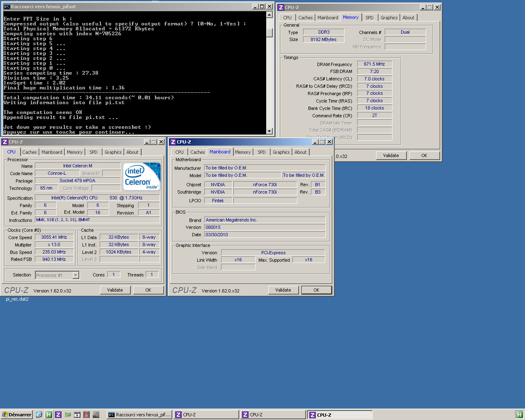525x420 pixels.
Task: Click the console window title bar icon
Action: coord(7,7)
